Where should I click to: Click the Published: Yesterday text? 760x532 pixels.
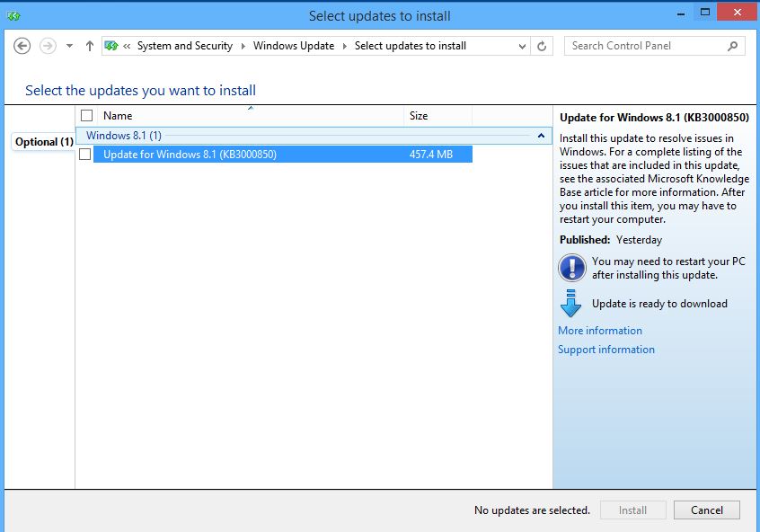611,240
